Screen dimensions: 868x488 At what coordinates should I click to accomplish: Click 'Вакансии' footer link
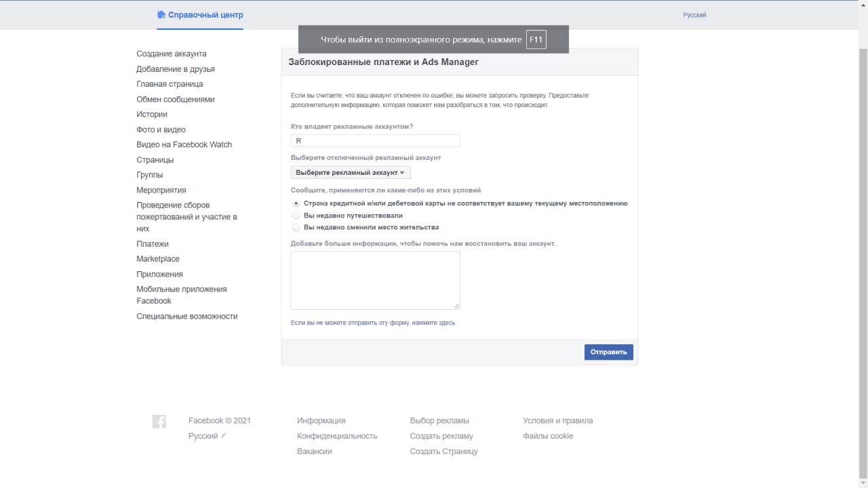[315, 451]
